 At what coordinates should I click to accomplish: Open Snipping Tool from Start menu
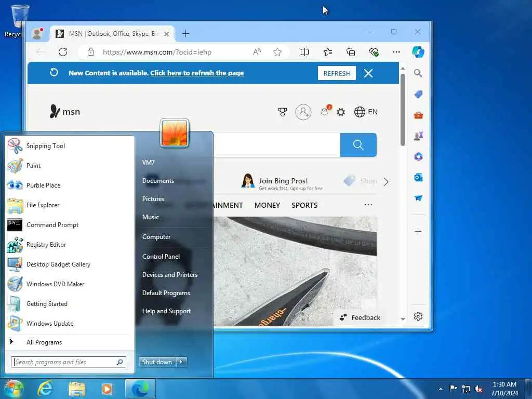[x=70, y=146]
